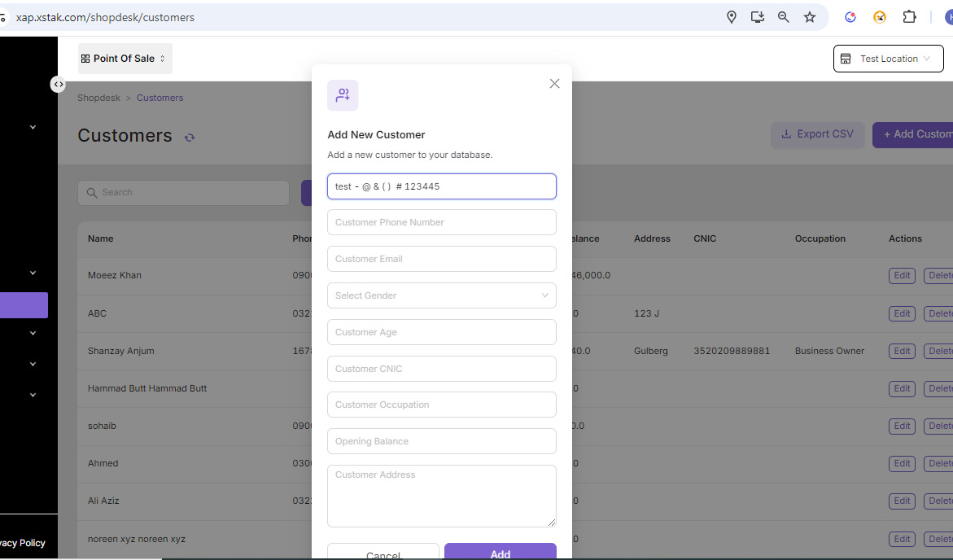The image size is (953, 560).
Task: Open the browser extensions puzzle icon
Action: pyautogui.click(x=909, y=17)
